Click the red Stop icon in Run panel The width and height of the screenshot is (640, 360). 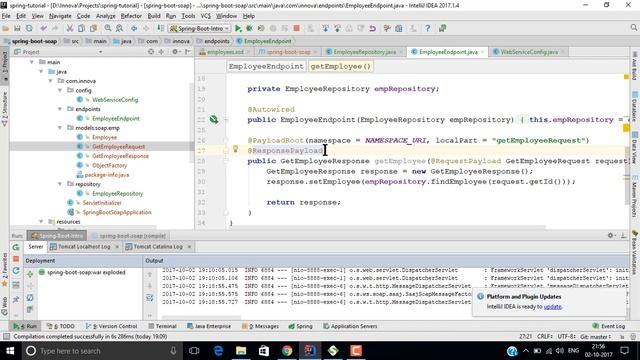[16, 259]
